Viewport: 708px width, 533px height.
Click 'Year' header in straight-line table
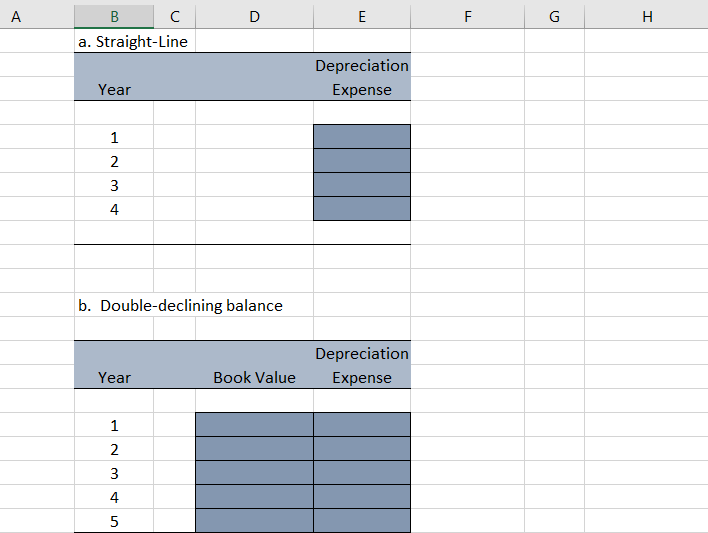[x=114, y=89]
